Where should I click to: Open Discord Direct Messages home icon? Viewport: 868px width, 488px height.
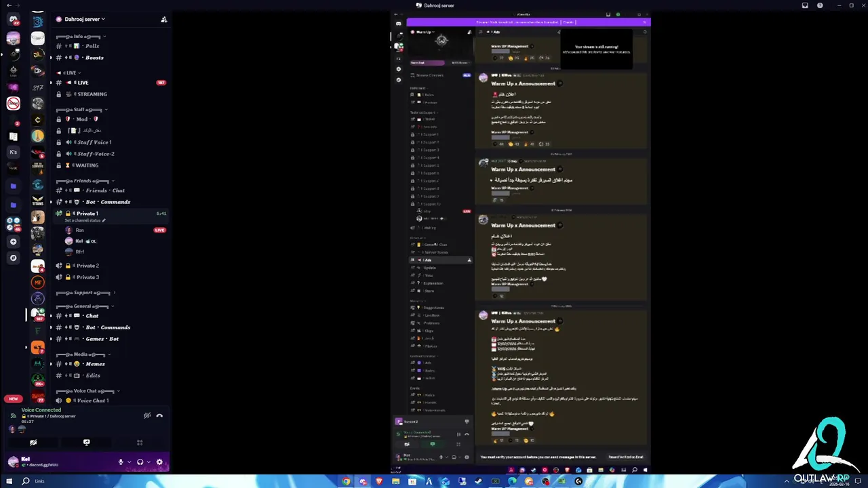13,19
